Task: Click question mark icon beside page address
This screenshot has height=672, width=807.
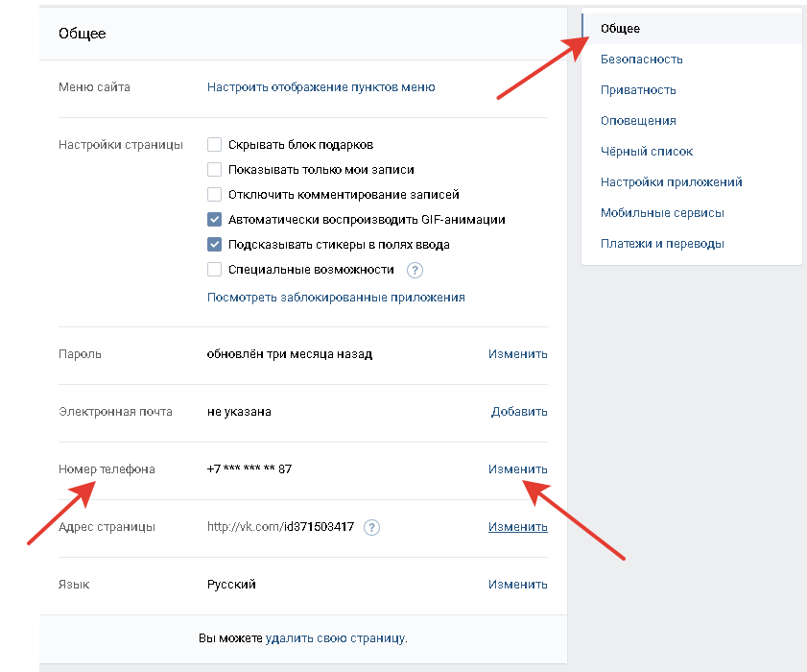Action: tap(372, 527)
